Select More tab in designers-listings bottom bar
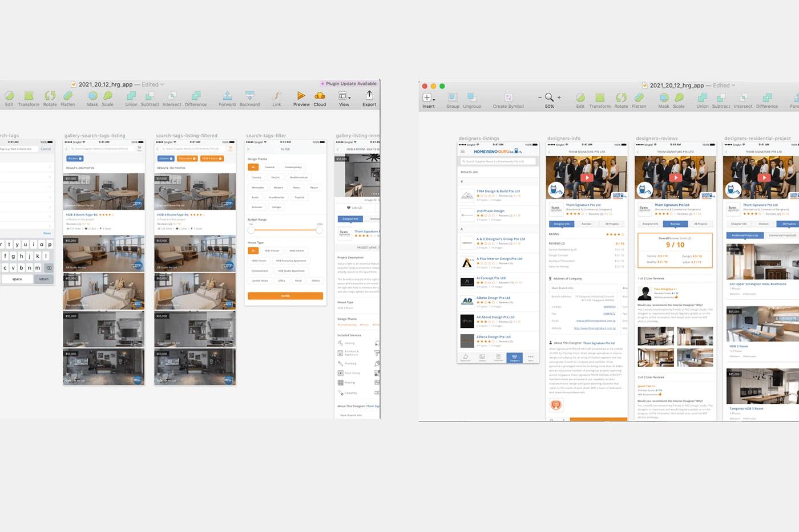 point(531,358)
